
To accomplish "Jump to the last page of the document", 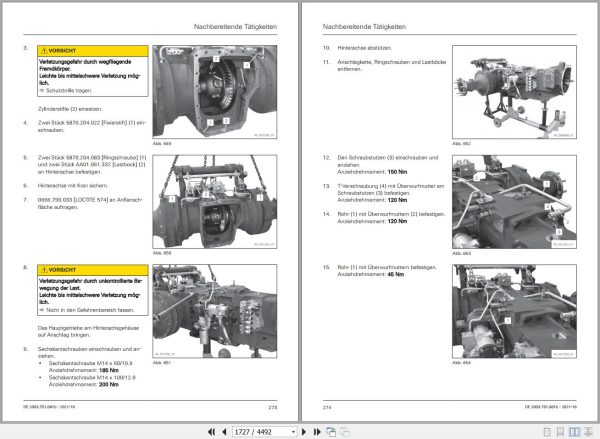I will 317,432.
